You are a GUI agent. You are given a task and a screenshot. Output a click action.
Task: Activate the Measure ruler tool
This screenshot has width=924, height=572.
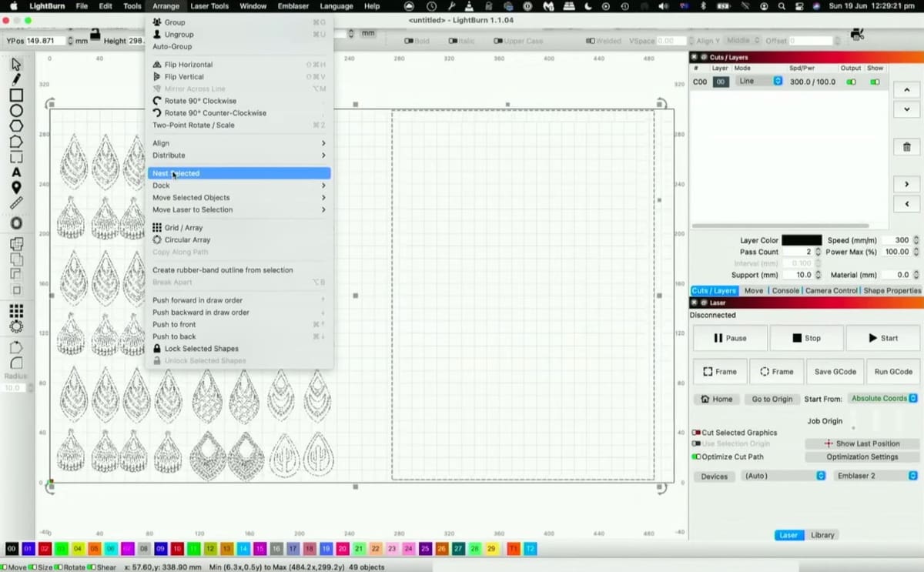click(x=16, y=203)
